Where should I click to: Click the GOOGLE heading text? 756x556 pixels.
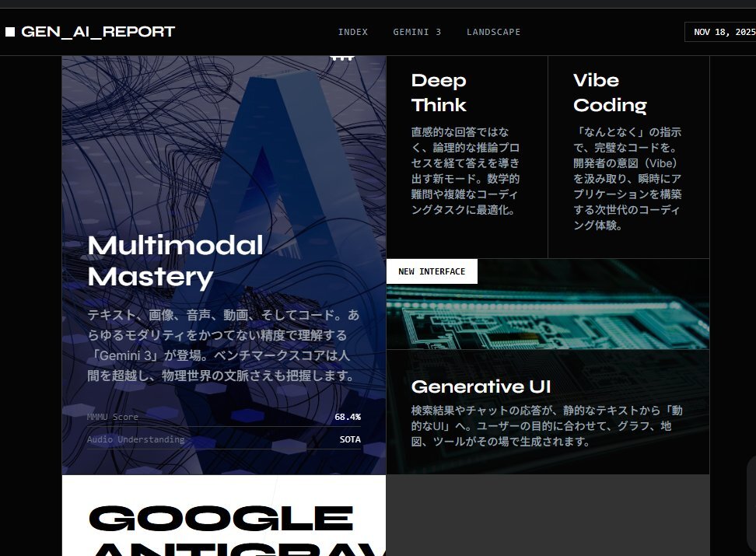tap(222, 519)
